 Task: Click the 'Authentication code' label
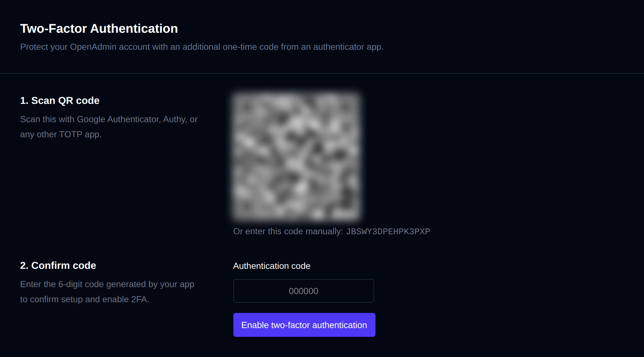coord(272,266)
